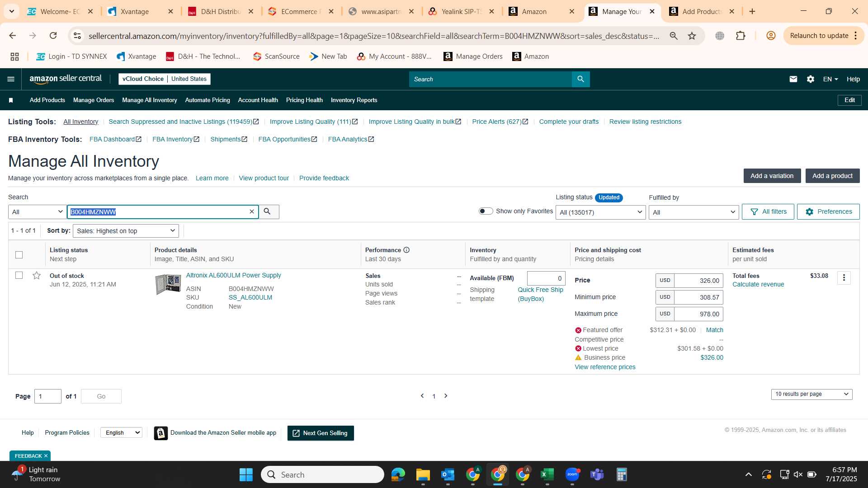Click the Performance info icon
This screenshot has height=488, width=868.
[x=406, y=250]
